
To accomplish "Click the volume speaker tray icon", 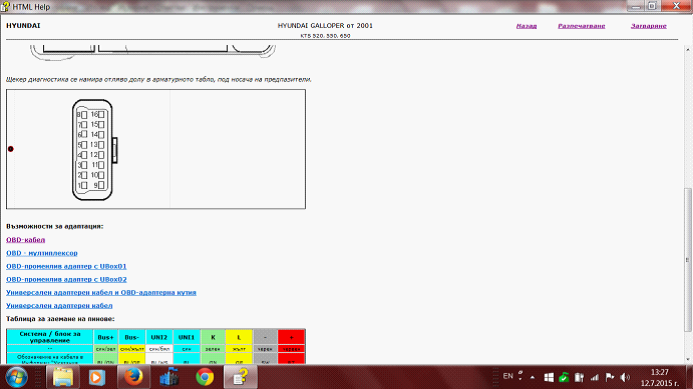I will 625,377.
